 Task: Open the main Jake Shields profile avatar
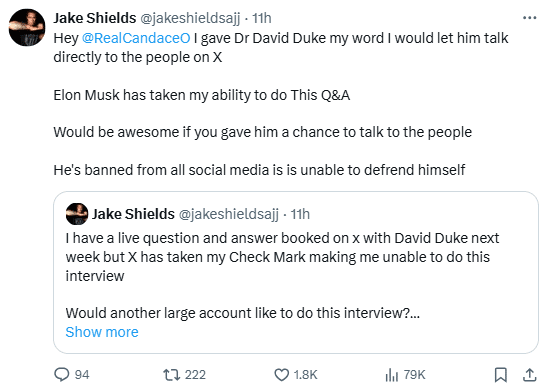coord(27,28)
